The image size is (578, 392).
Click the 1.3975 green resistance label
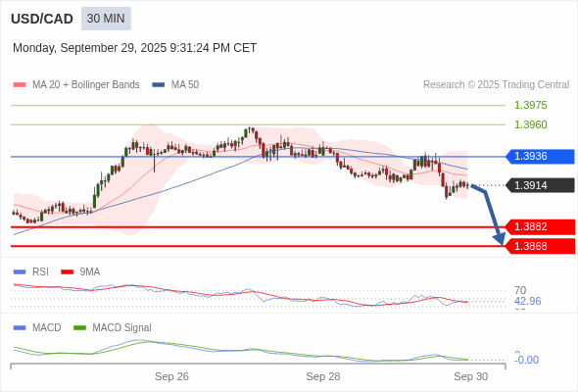pyautogui.click(x=530, y=105)
